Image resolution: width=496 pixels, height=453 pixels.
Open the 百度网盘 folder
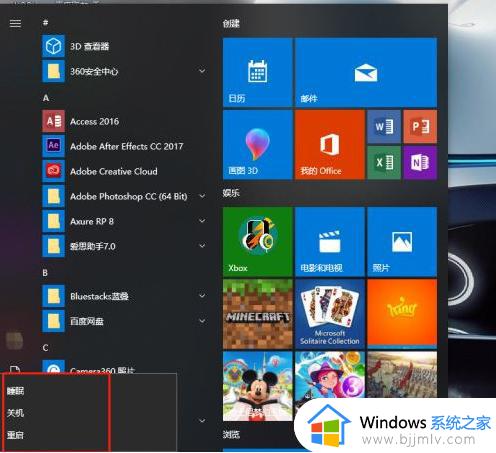(x=124, y=321)
